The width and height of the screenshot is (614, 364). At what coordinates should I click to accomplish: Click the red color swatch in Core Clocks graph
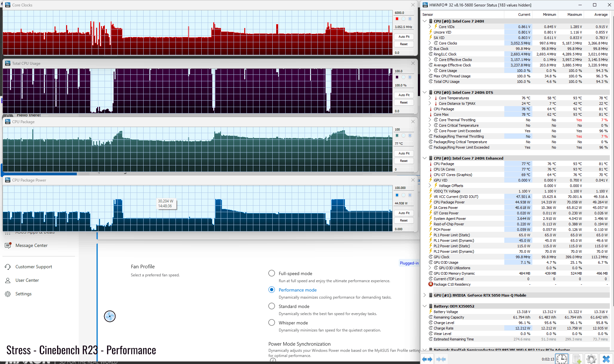tap(397, 19)
